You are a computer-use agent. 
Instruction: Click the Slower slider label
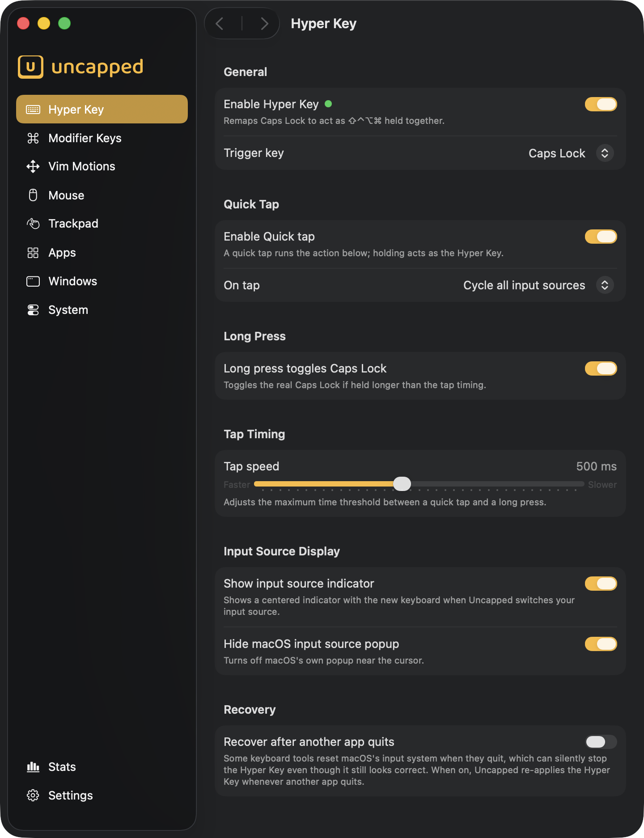click(602, 485)
